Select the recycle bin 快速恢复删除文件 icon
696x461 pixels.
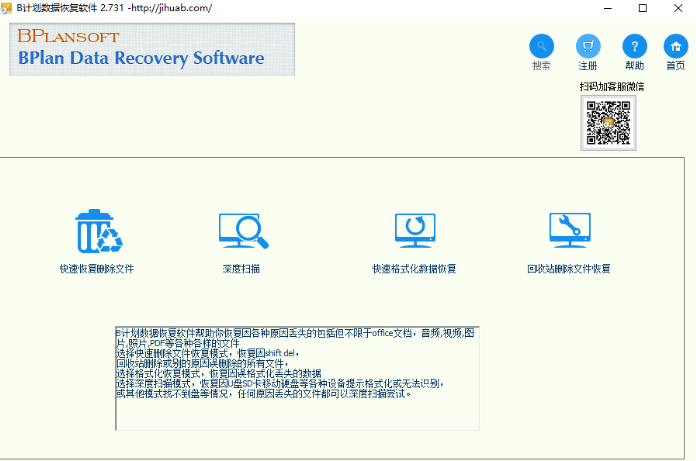coord(98,231)
